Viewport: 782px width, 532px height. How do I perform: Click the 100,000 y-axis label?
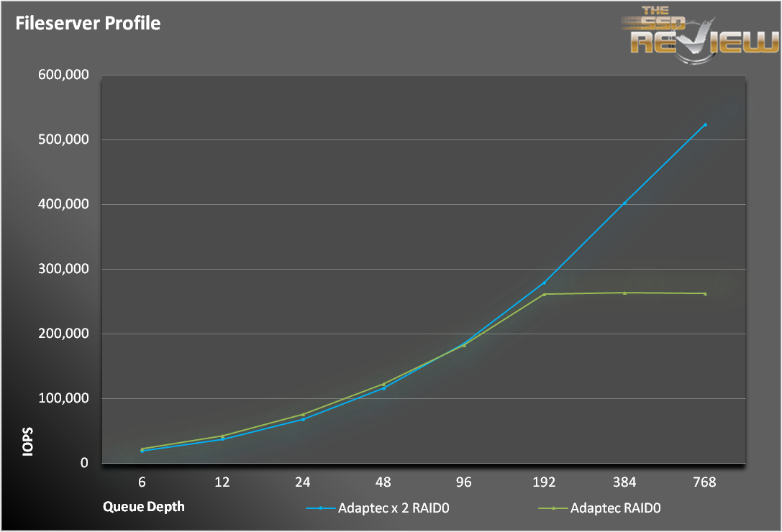[x=61, y=398]
